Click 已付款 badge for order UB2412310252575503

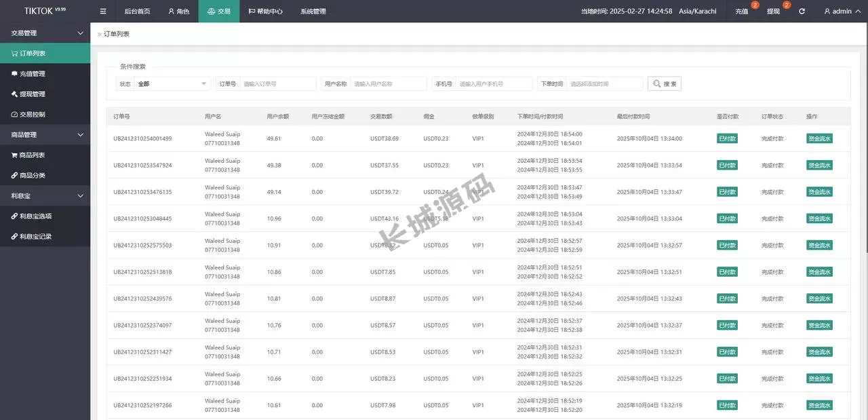[x=727, y=245]
